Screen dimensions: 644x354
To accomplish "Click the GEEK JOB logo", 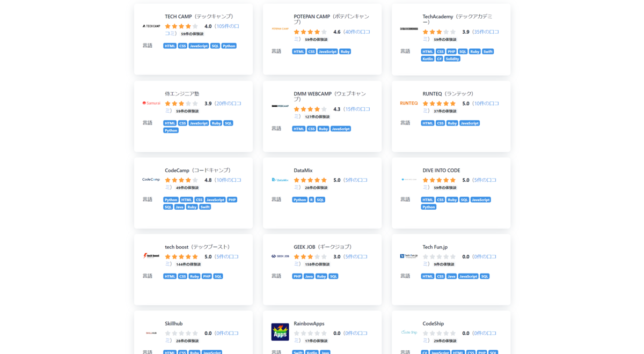I will coord(280,256).
